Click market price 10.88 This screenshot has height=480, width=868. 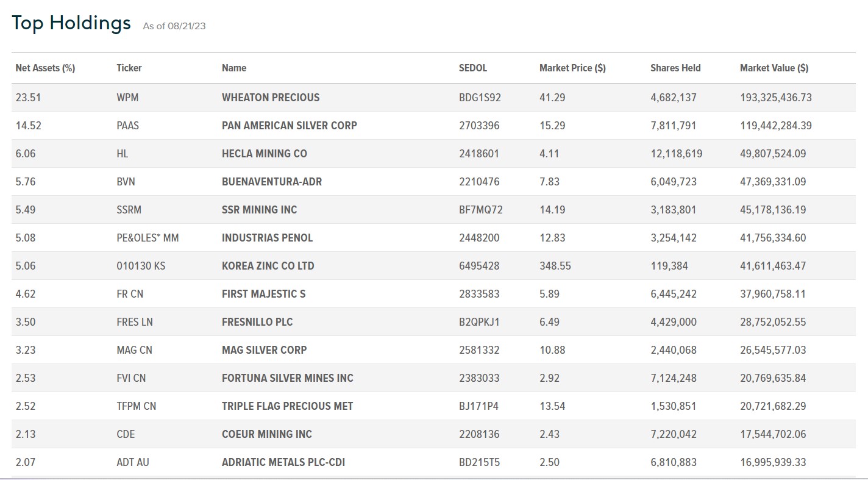[x=552, y=350]
